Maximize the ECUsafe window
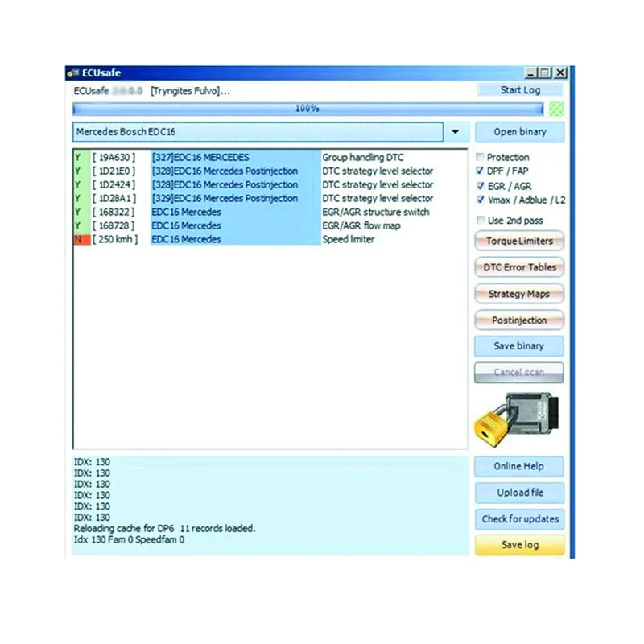The width and height of the screenshot is (644, 644). point(545,73)
